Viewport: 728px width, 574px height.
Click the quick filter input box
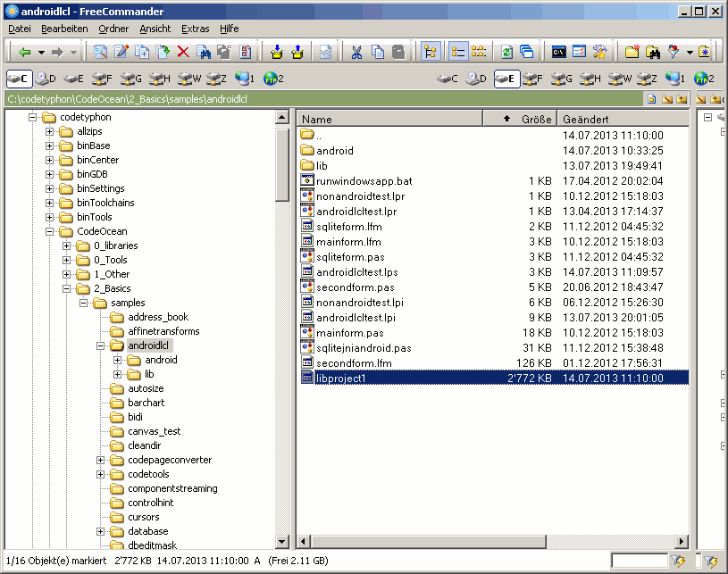pyautogui.click(x=640, y=561)
